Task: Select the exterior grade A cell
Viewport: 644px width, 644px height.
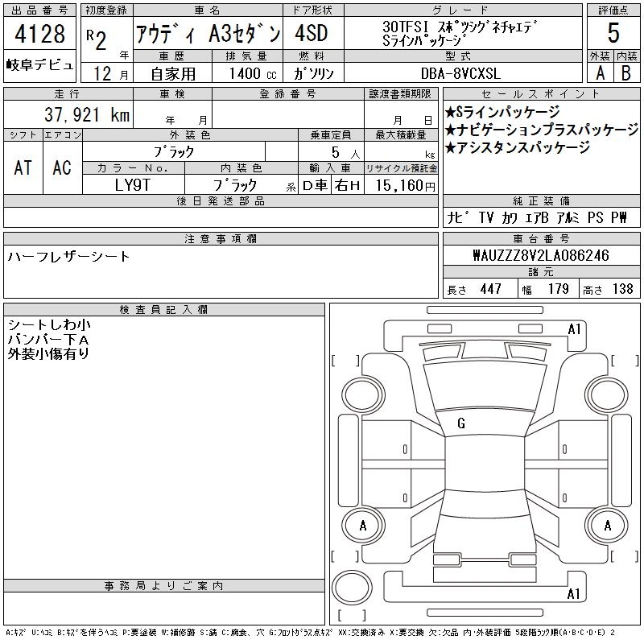Action: pyautogui.click(x=600, y=72)
